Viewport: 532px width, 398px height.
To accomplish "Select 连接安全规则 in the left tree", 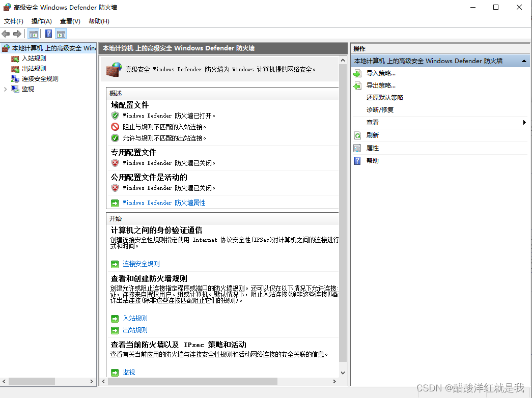I will point(40,79).
